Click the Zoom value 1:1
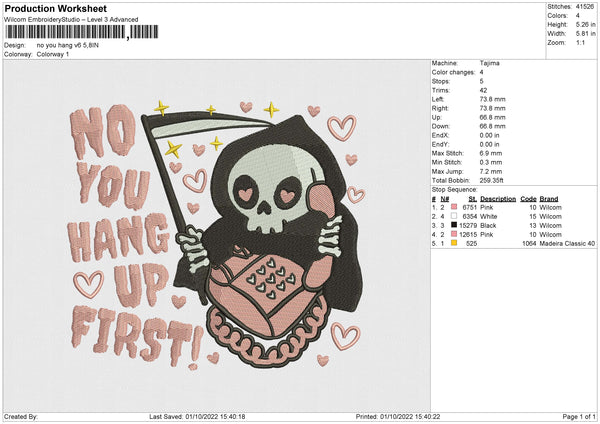Viewport: 600px width, 424px height. pos(580,42)
